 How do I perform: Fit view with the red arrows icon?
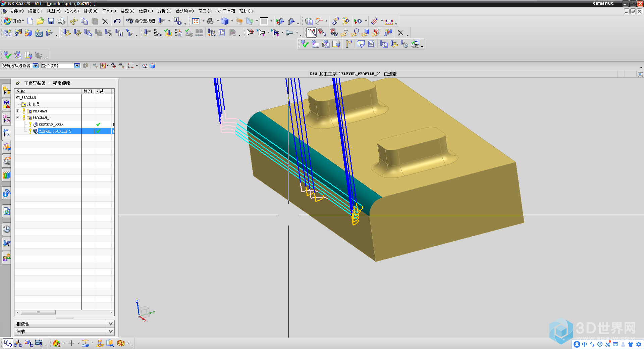pyautogui.click(x=196, y=21)
